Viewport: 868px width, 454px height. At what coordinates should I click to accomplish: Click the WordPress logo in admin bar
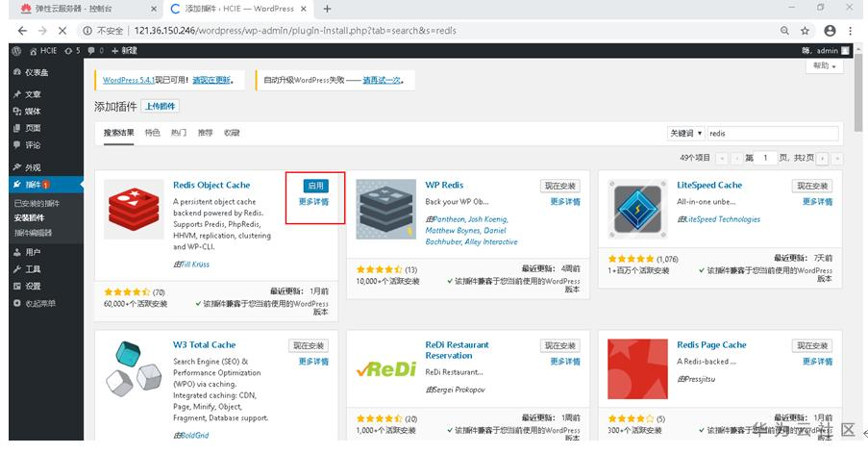tap(16, 50)
